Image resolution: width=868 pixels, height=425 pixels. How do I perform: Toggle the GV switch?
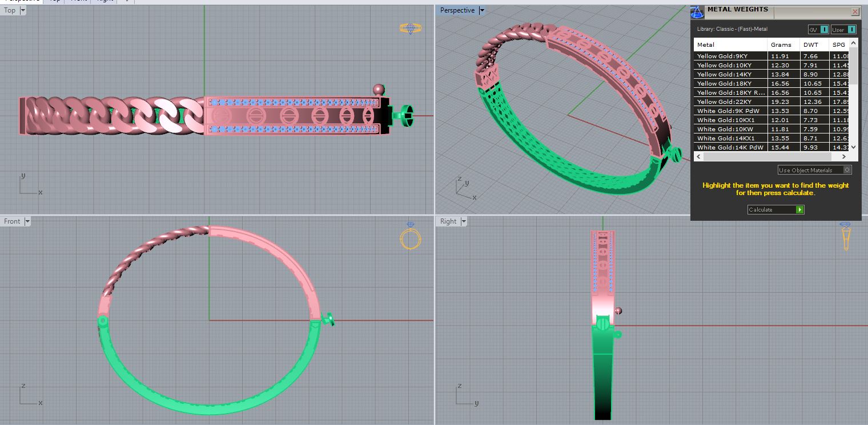pyautogui.click(x=819, y=30)
